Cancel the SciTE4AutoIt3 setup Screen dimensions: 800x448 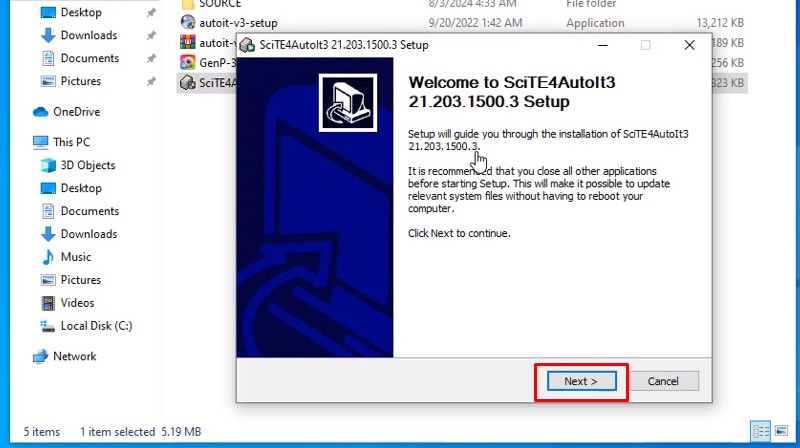(663, 381)
